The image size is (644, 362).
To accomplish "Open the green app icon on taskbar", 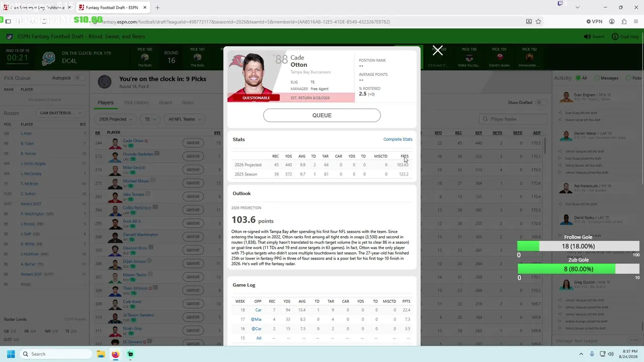I will click(x=130, y=354).
